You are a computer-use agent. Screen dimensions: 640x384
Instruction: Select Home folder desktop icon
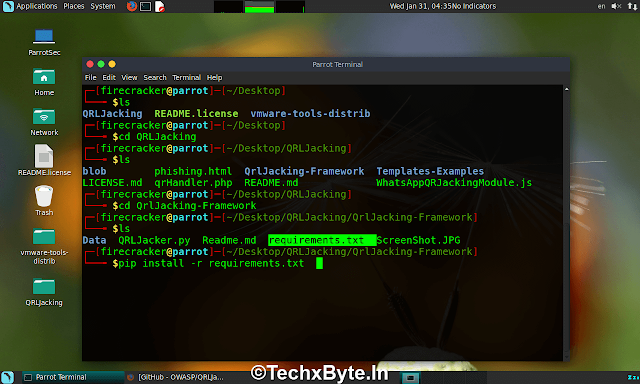pyautogui.click(x=44, y=82)
